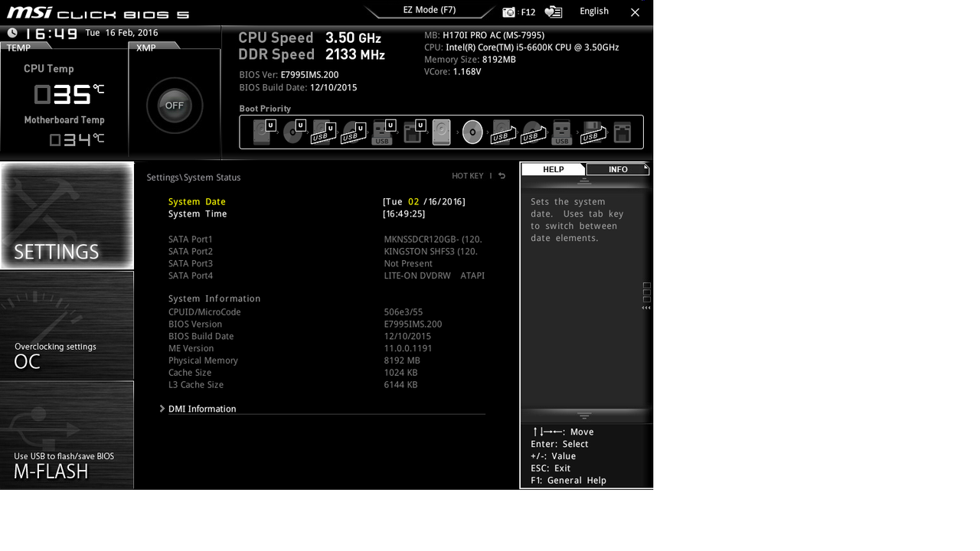The width and height of the screenshot is (980, 551).
Task: Select the SATA Port4 row label
Action: coord(191,276)
